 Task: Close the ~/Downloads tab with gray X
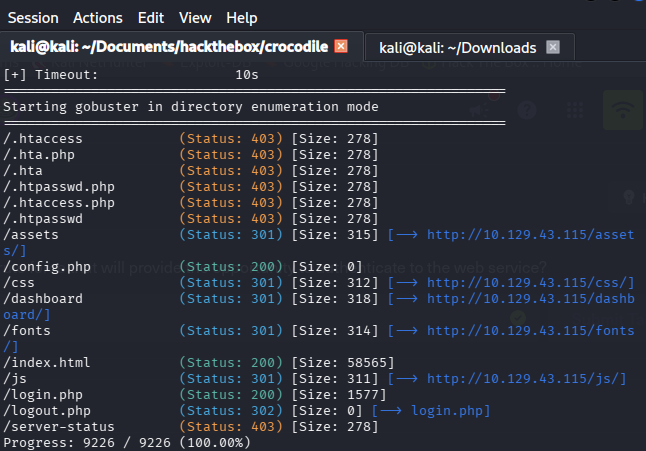tap(553, 47)
